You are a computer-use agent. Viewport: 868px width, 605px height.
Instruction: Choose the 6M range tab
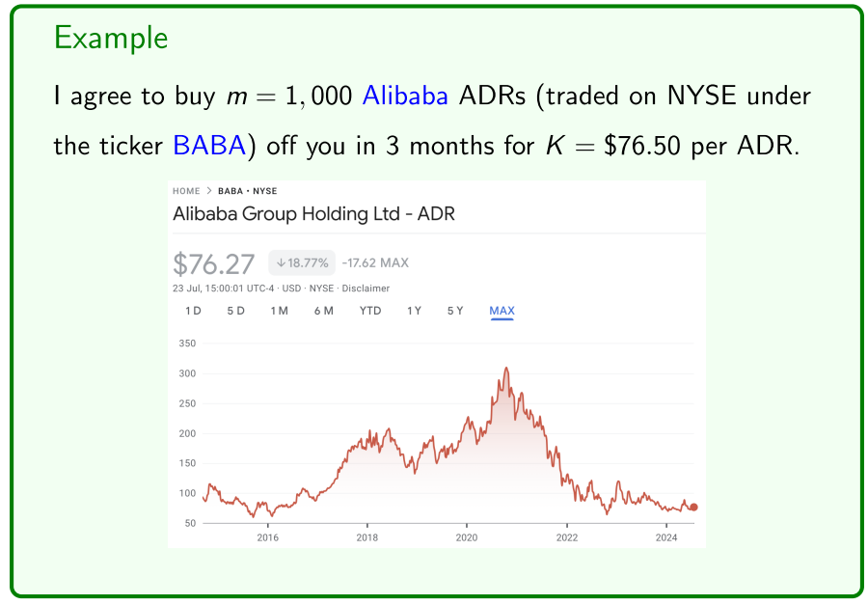tap(323, 311)
